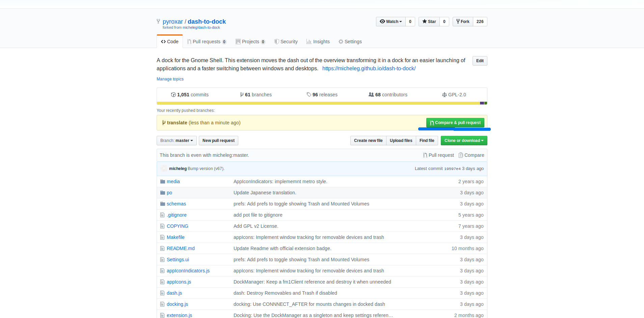The image size is (644, 318).
Task: Click the language breakdown color bar
Action: 322,103
